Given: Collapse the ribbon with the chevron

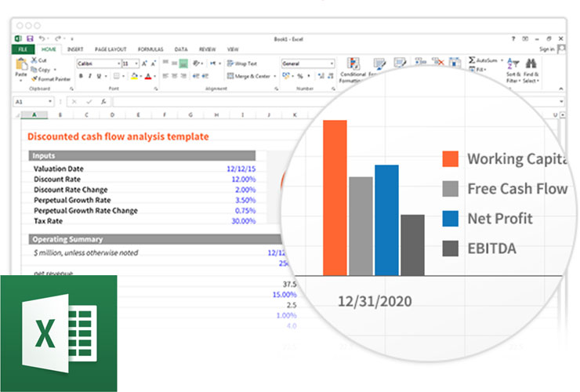Looking at the screenshot, I should point(560,89).
